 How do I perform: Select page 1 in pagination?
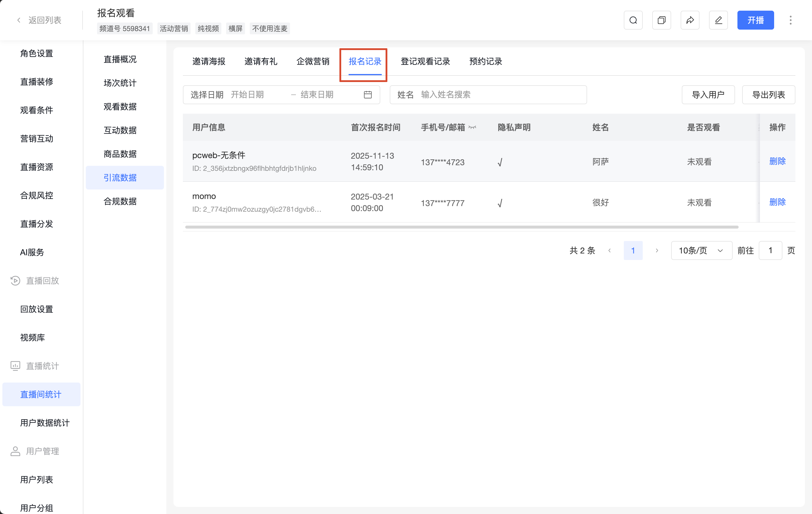click(x=633, y=250)
